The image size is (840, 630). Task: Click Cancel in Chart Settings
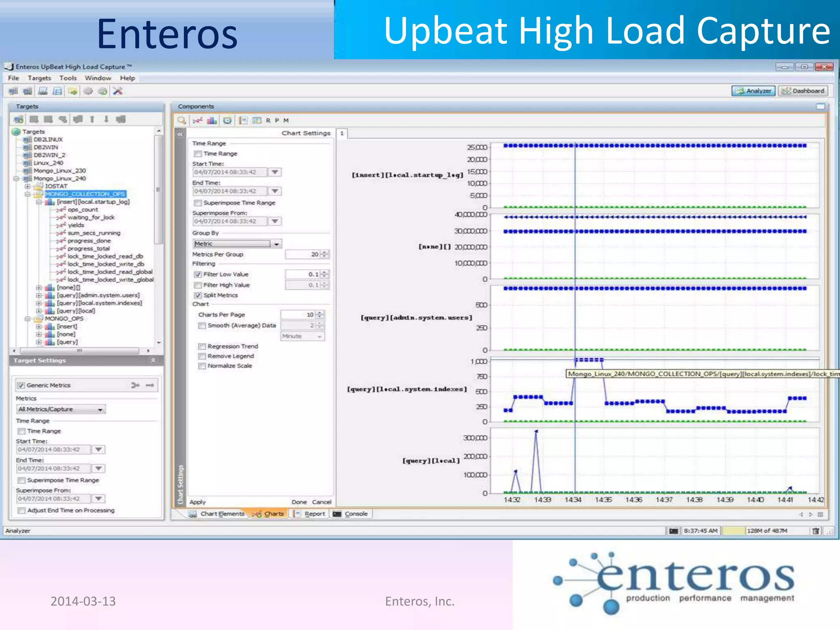point(322,502)
